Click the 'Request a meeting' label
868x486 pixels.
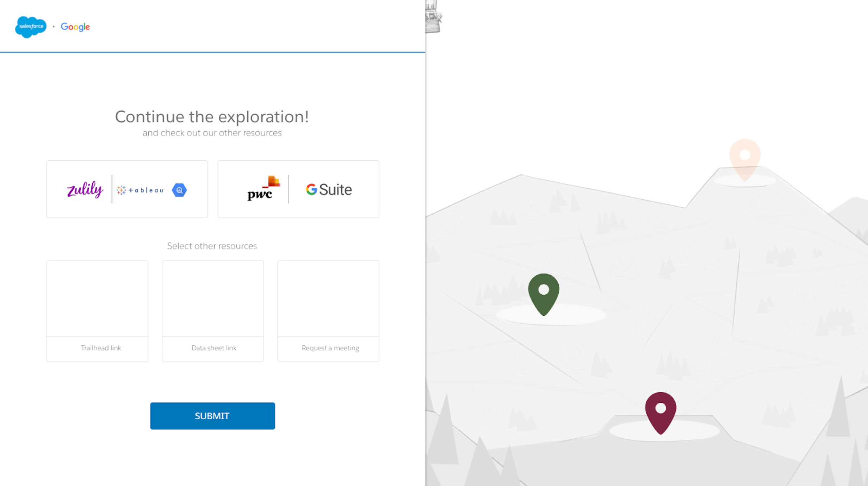(331, 348)
